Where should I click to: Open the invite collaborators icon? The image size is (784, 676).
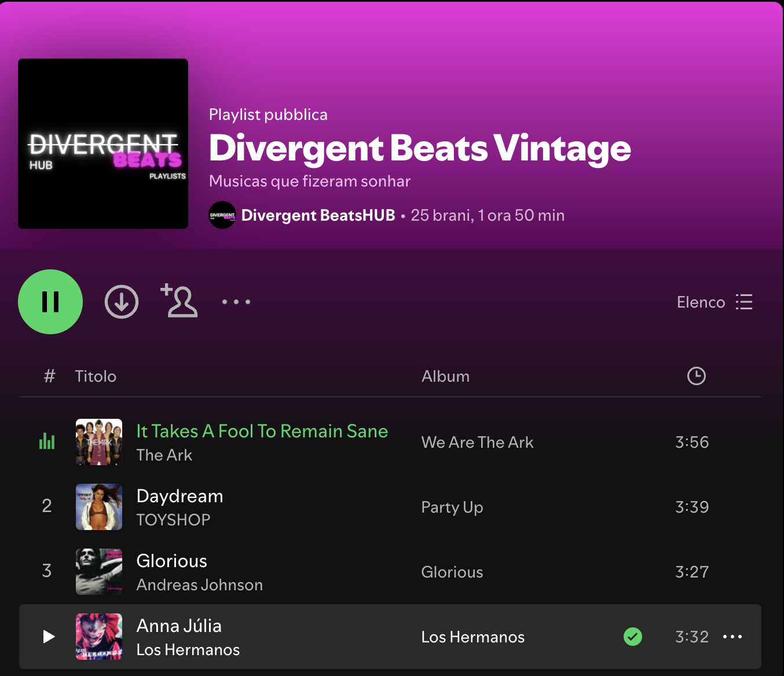(179, 302)
